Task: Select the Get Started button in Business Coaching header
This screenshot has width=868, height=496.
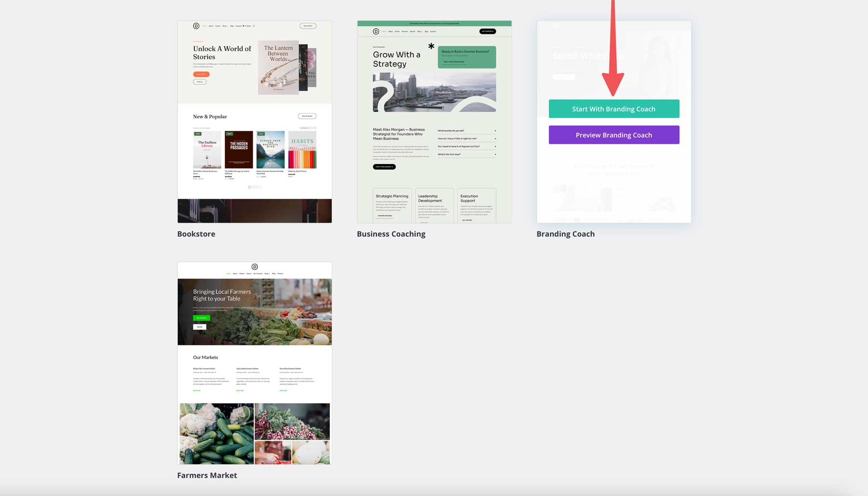Action: [487, 31]
